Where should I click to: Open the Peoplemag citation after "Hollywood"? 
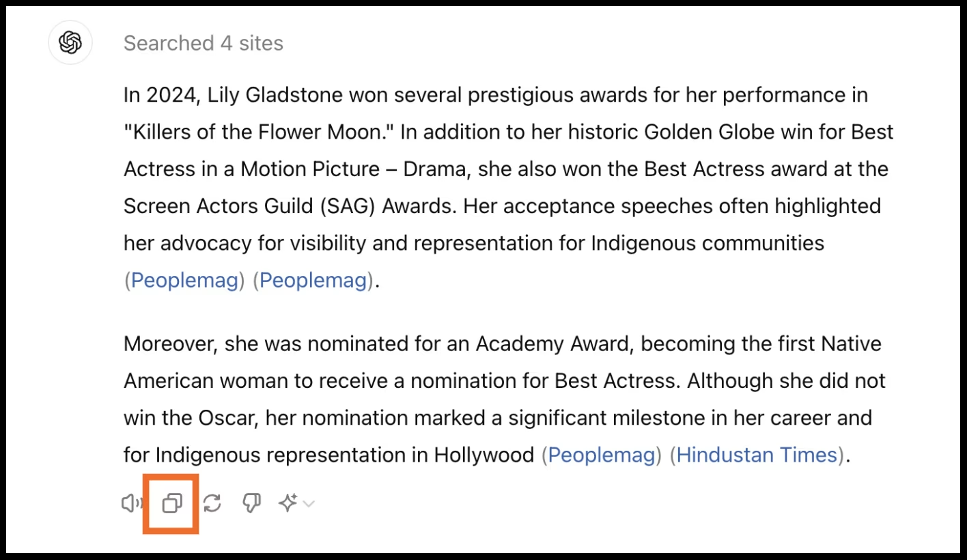(601, 455)
